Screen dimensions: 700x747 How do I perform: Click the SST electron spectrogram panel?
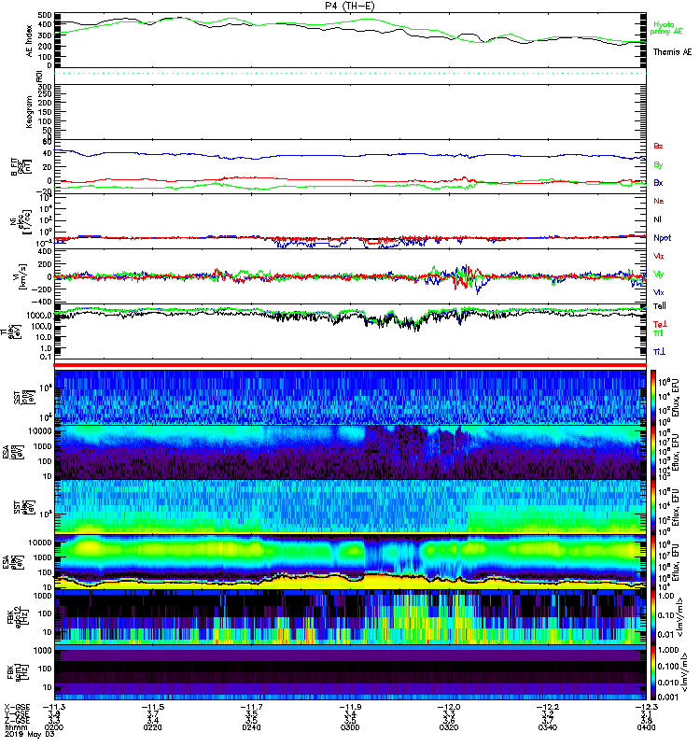pyautogui.click(x=350, y=507)
